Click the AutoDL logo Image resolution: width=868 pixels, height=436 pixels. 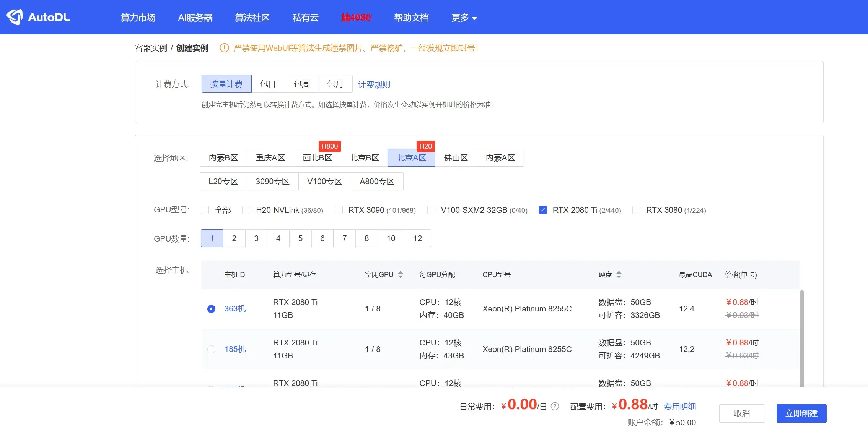click(x=38, y=17)
